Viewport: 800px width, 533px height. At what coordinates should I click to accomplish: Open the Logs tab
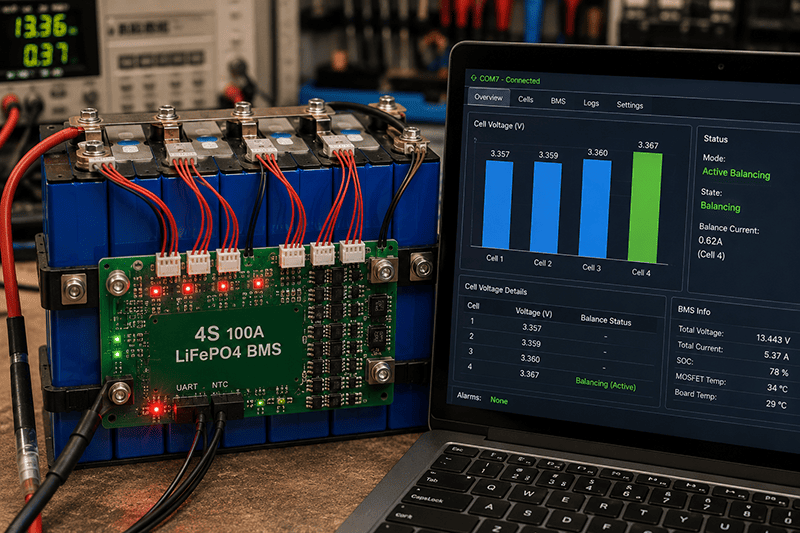591,103
